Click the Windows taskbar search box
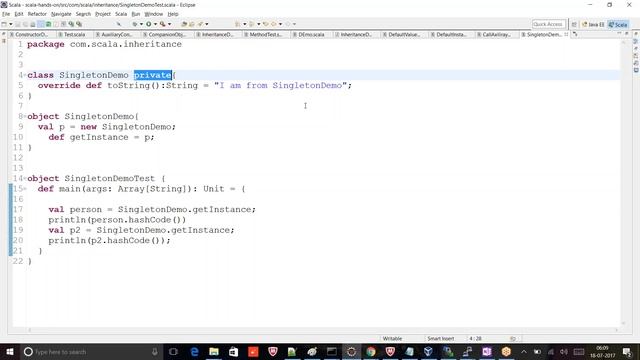The image size is (640, 360). pyautogui.click(x=91, y=351)
